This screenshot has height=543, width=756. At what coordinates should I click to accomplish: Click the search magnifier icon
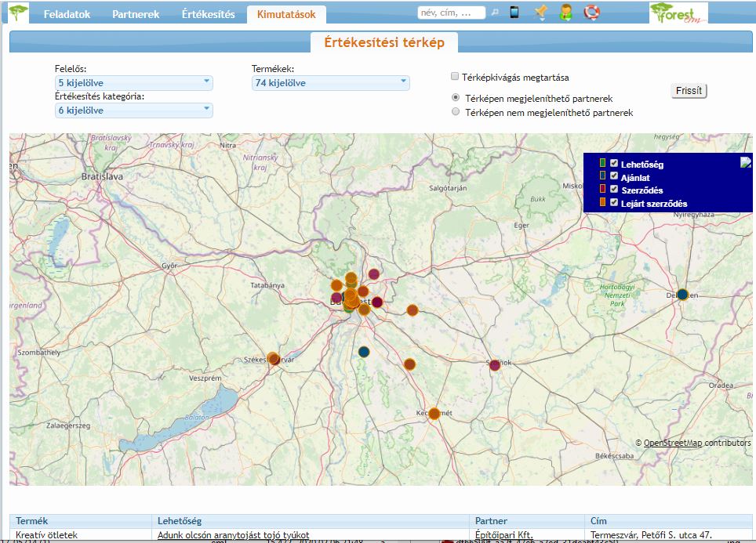(494, 13)
